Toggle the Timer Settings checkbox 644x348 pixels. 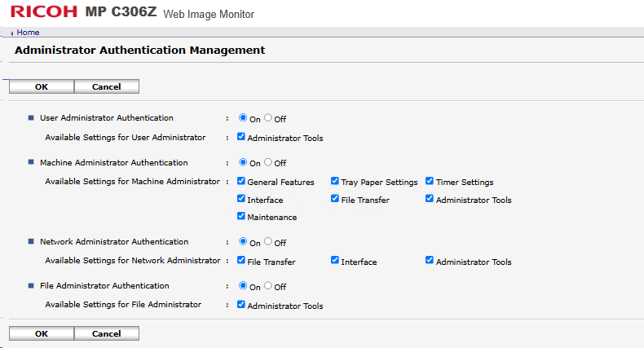(429, 181)
